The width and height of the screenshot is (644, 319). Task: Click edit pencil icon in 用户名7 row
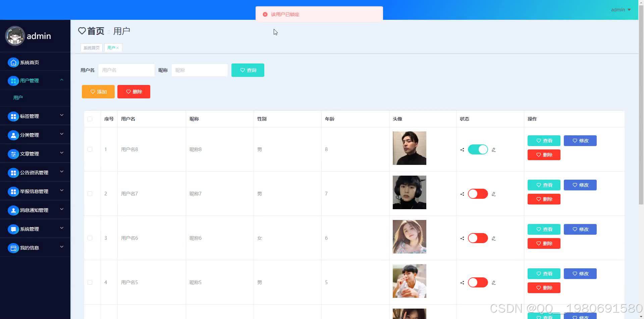pyautogui.click(x=494, y=194)
